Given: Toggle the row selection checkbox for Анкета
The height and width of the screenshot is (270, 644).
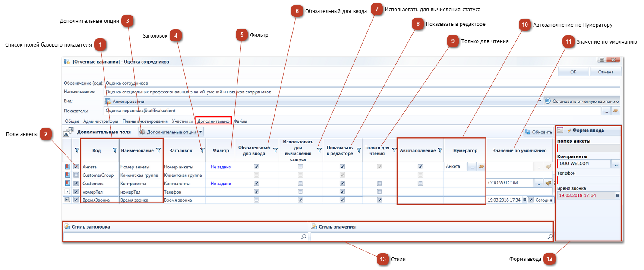Looking at the screenshot, I should (x=76, y=167).
